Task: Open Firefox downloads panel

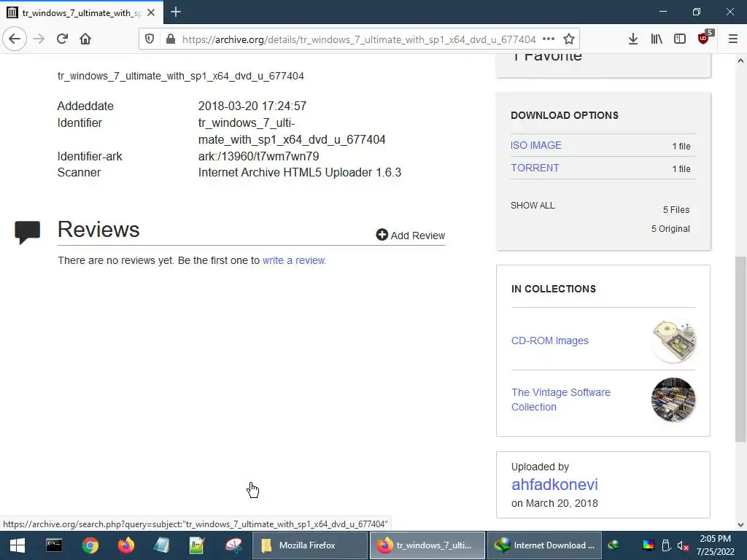Action: (632, 39)
